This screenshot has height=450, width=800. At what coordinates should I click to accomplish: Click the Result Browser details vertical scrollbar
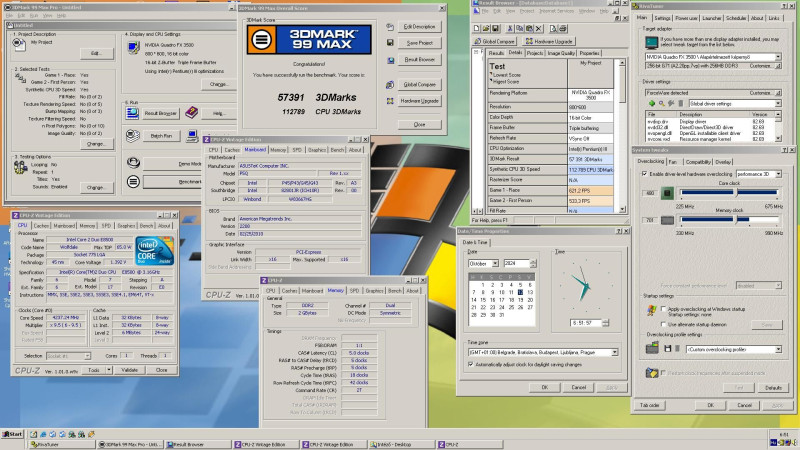[x=622, y=136]
